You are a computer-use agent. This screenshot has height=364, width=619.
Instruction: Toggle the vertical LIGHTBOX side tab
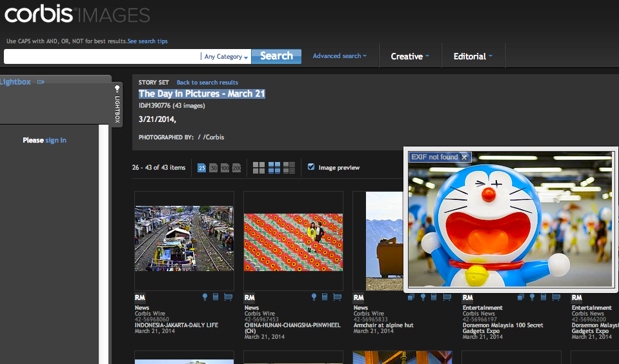tap(117, 104)
